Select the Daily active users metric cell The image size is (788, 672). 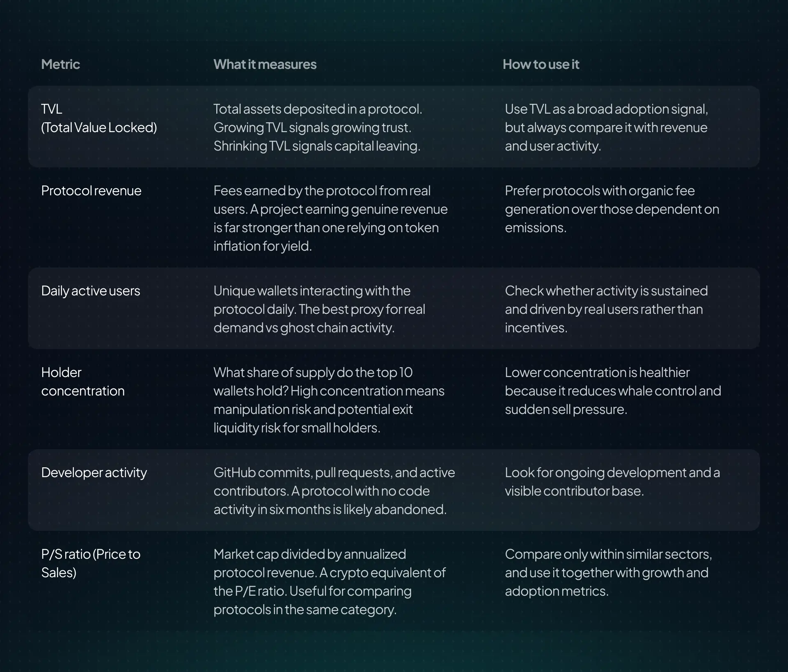point(91,291)
